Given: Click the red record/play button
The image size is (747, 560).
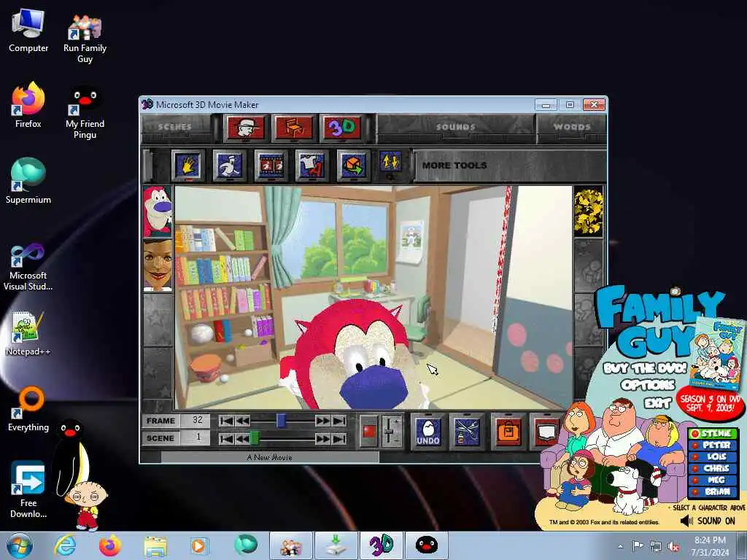Looking at the screenshot, I should [x=368, y=432].
